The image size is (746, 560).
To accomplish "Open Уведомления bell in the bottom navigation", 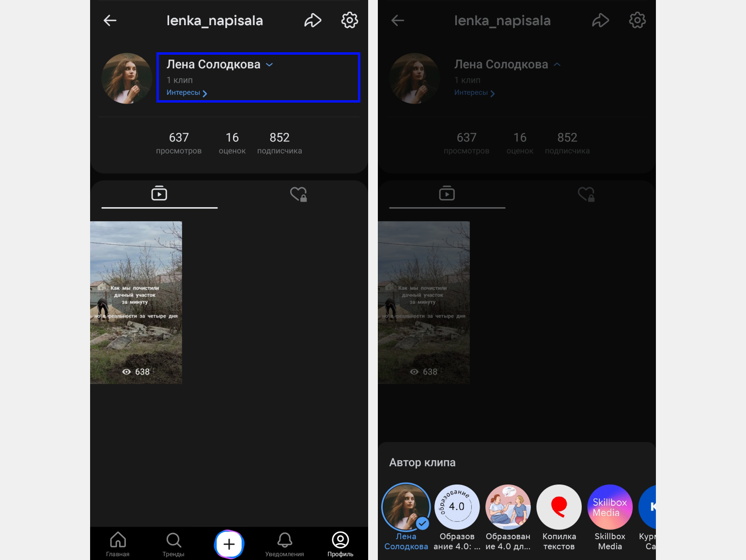I will coord(285,544).
